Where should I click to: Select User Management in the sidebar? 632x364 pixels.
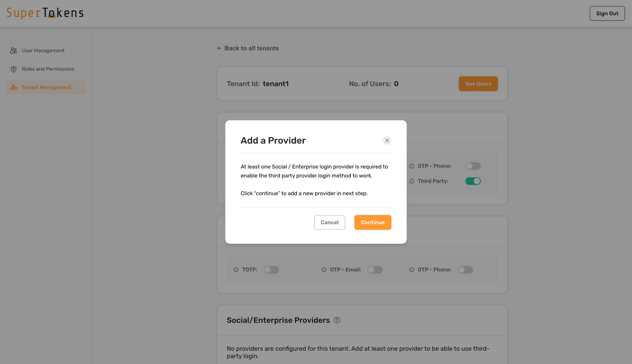pos(43,50)
